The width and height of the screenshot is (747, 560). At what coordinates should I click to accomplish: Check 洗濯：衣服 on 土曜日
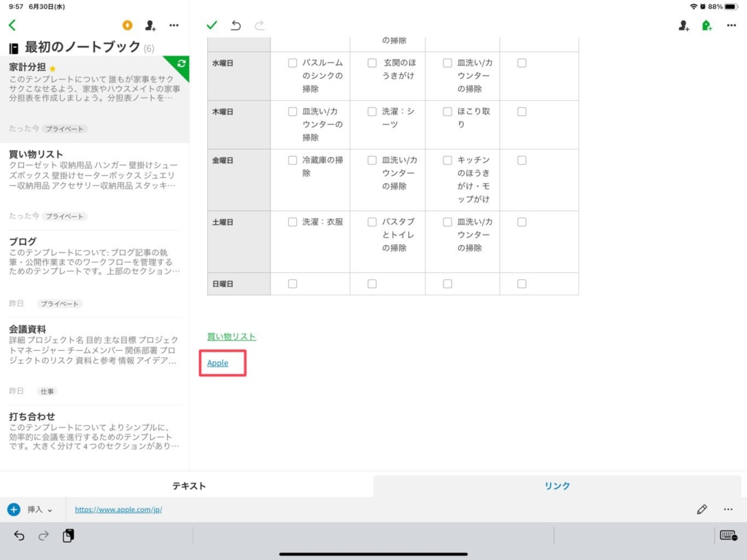tap(293, 222)
